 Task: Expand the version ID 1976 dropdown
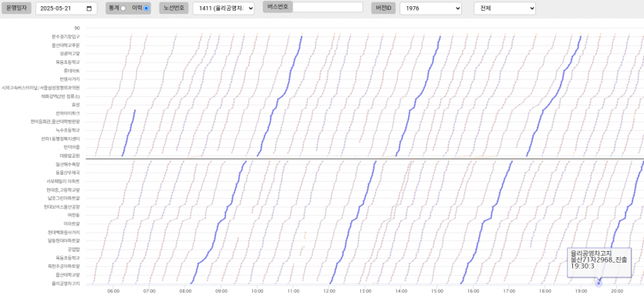[430, 8]
